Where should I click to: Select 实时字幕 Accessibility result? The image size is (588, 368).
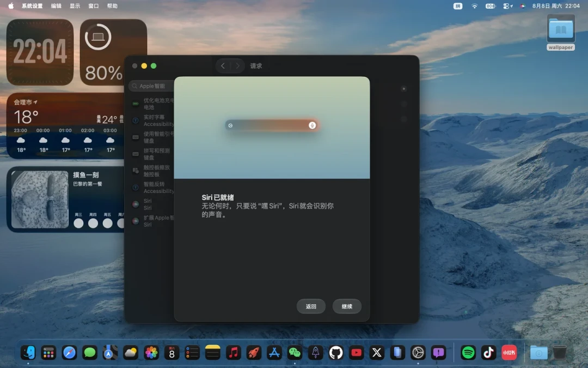point(152,120)
